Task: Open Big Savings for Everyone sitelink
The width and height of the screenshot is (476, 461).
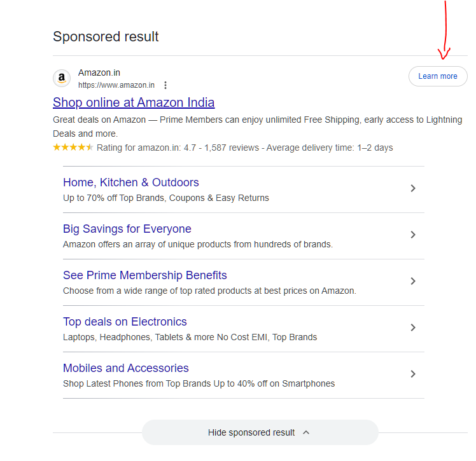Action: coord(127,229)
